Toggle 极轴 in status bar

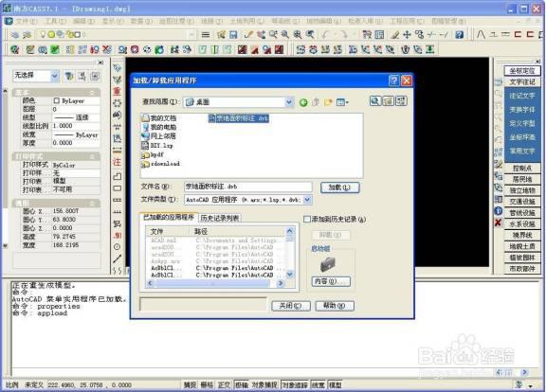(x=242, y=384)
